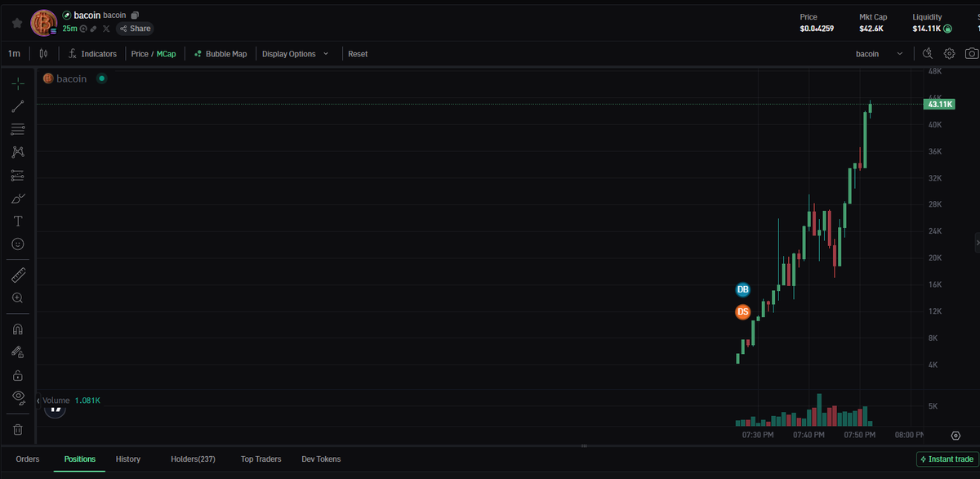
Task: Open chart settings gear in top toolbar
Action: pos(950,54)
